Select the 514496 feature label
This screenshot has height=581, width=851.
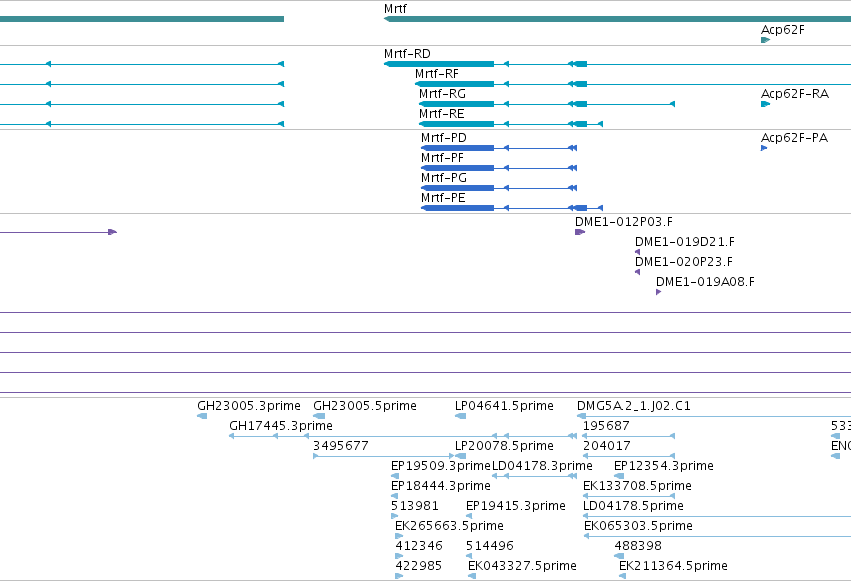(x=490, y=546)
